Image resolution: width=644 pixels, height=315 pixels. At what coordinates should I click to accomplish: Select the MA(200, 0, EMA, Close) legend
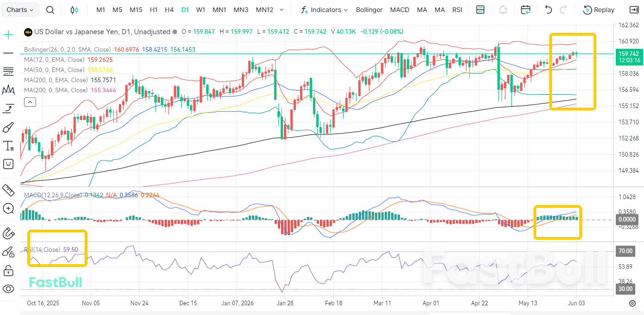coord(56,80)
